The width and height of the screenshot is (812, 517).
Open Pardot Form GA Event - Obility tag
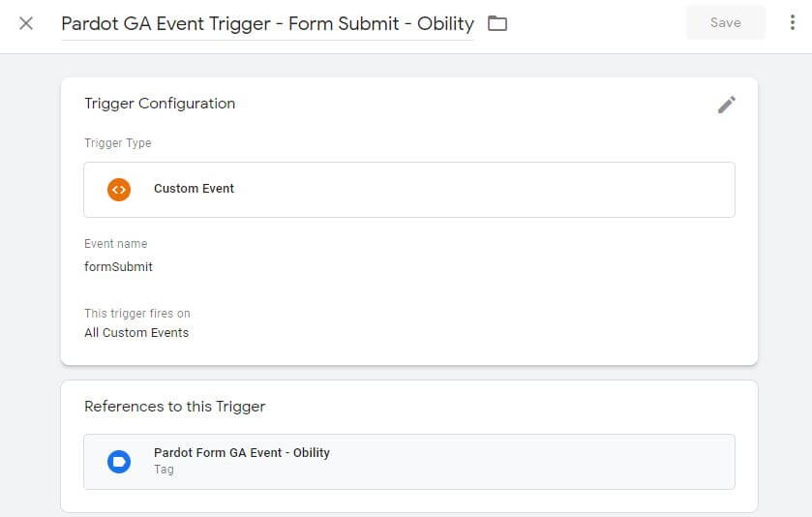click(x=241, y=453)
